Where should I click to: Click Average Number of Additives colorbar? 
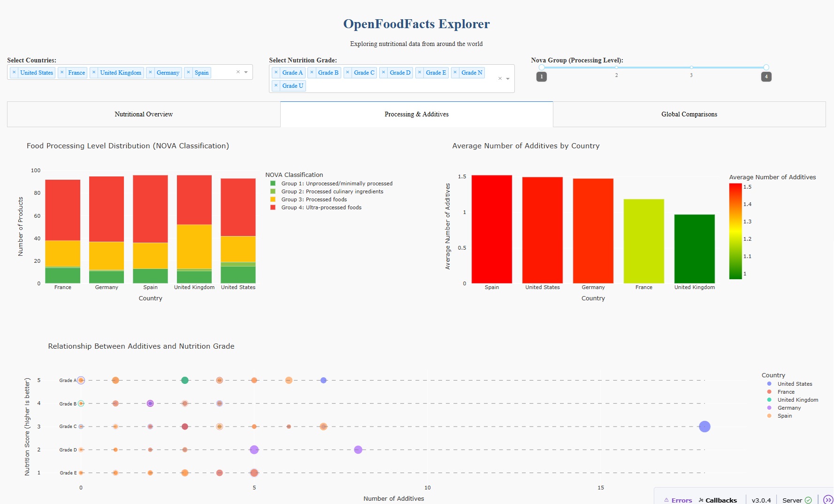735,231
